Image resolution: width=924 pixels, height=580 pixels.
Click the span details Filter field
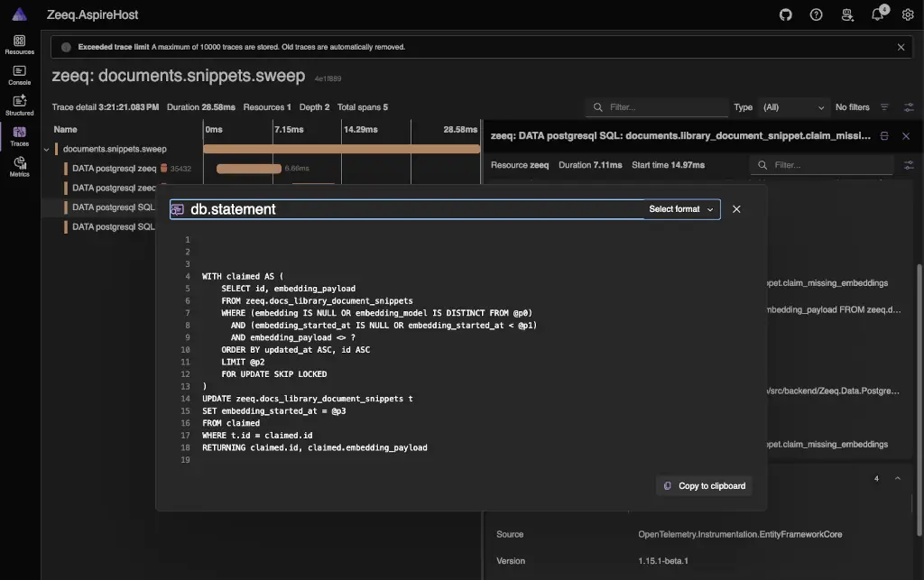coord(821,165)
